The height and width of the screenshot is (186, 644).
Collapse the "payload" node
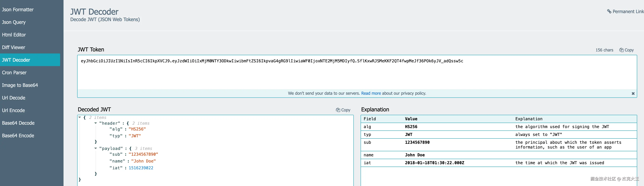[x=95, y=148]
